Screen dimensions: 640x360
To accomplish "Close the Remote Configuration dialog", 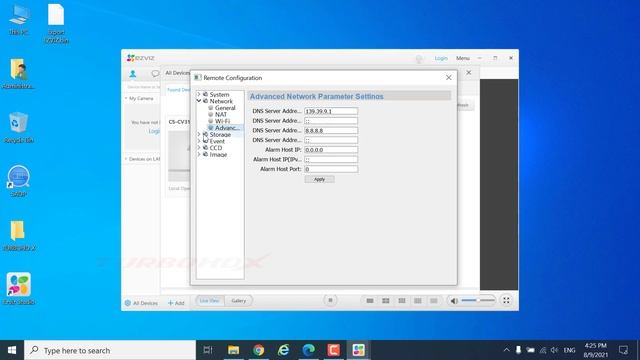I will click(449, 78).
